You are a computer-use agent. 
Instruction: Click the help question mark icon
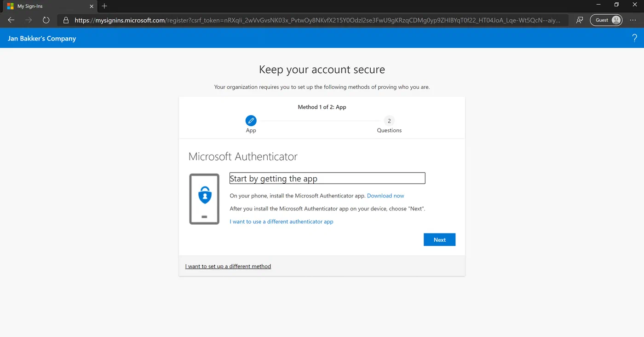click(635, 38)
